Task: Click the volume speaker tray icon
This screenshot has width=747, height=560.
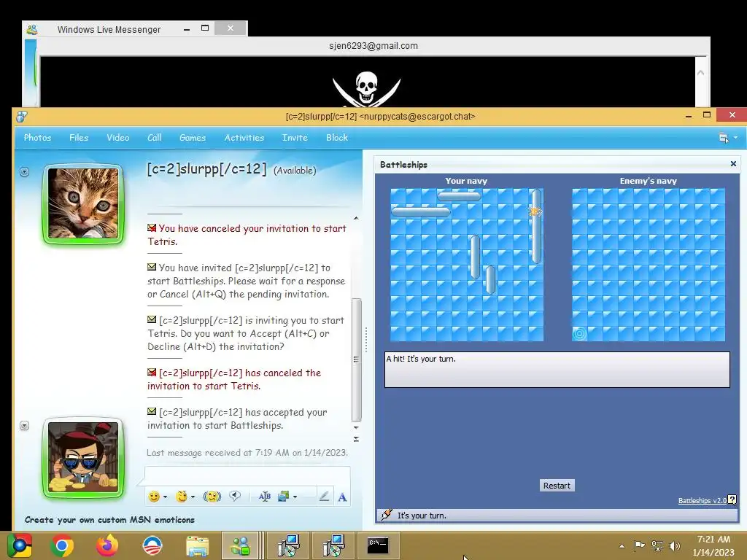Action: point(674,545)
